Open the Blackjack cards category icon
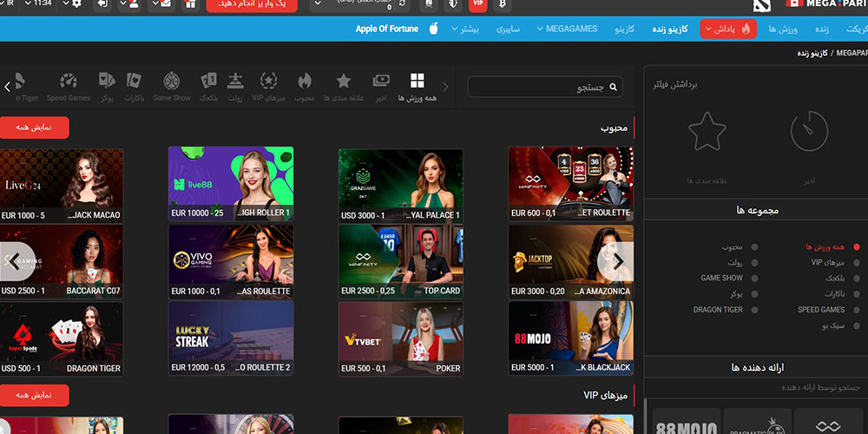This screenshot has width=868, height=434. [x=208, y=81]
